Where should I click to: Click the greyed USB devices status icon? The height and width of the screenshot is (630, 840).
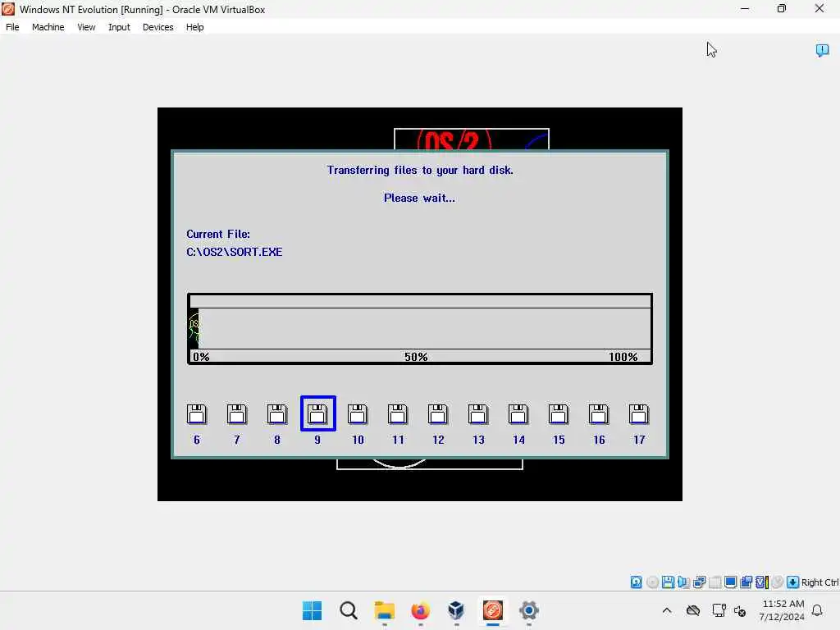pos(714,582)
